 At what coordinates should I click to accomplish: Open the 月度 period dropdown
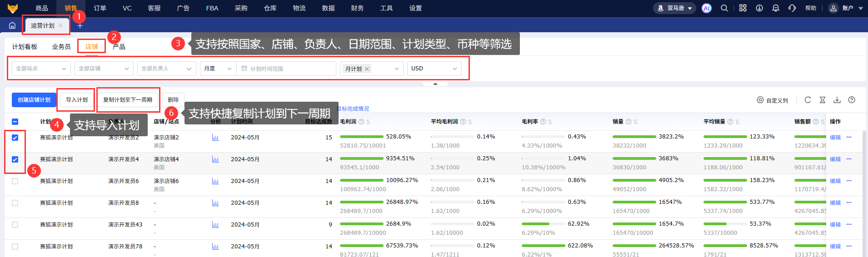click(218, 69)
